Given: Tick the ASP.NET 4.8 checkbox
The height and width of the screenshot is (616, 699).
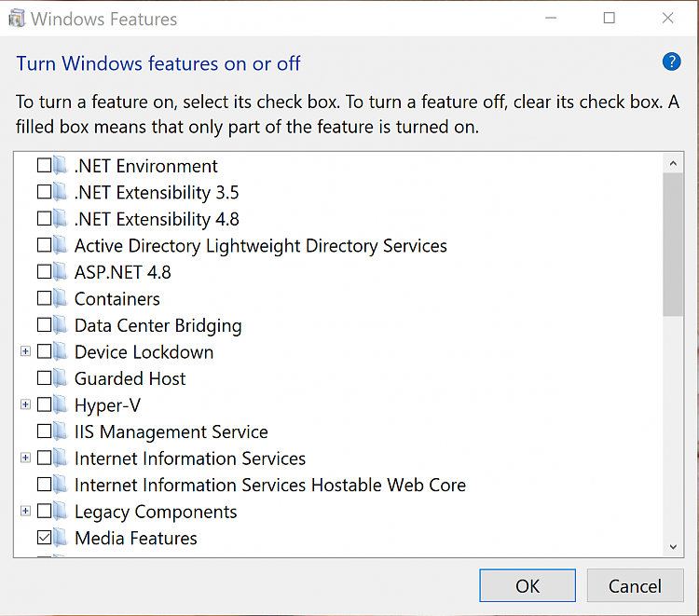Looking at the screenshot, I should point(44,272).
